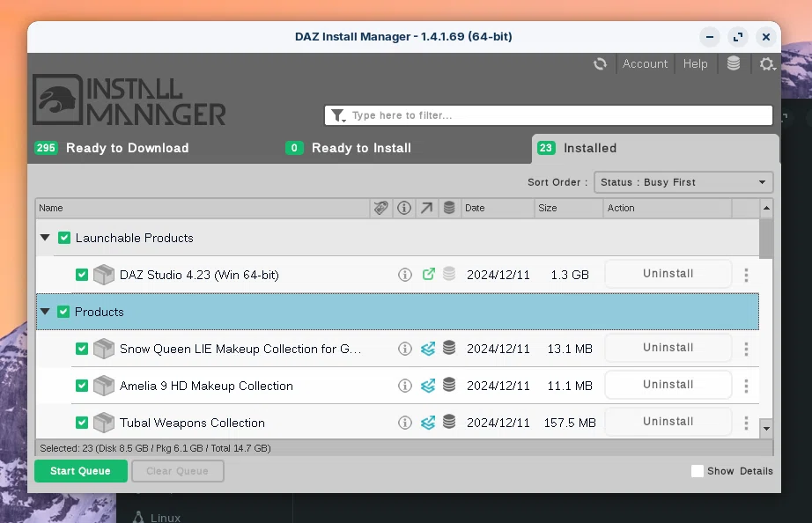Sort by the Size column header
This screenshot has height=523, width=812.
pyautogui.click(x=569, y=208)
